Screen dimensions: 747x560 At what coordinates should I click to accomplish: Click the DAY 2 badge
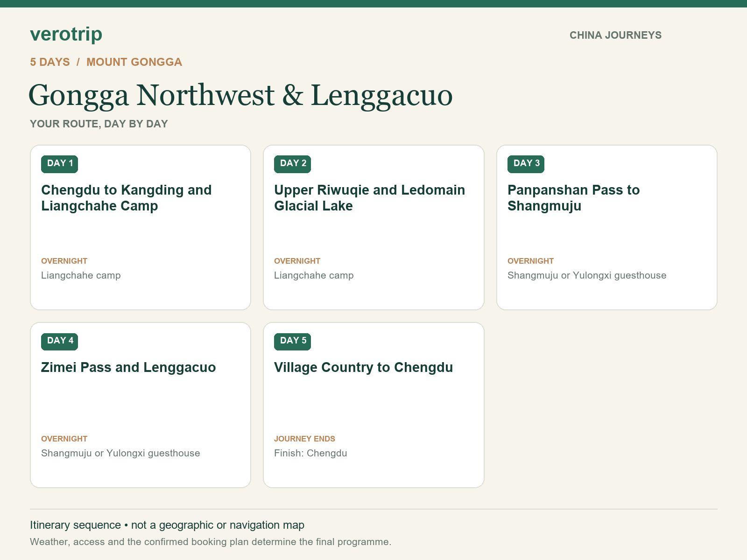coord(293,164)
